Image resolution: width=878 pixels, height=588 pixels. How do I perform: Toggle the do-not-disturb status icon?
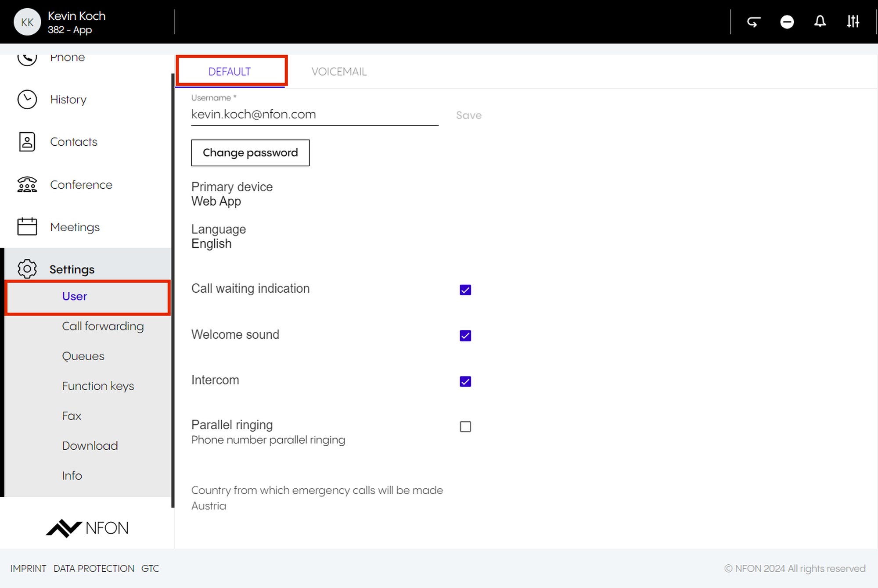coord(787,22)
